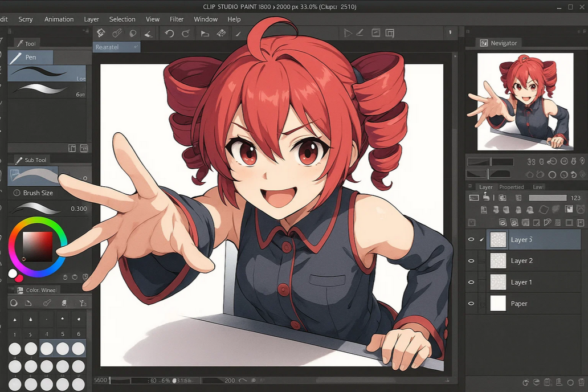Click inside the red saturation square

click(37, 247)
